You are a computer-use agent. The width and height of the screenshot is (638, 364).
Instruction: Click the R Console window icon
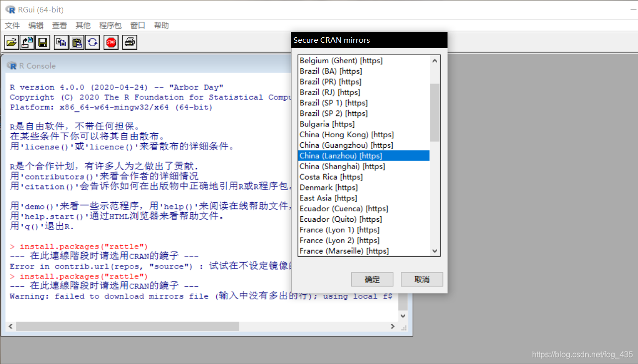click(12, 66)
